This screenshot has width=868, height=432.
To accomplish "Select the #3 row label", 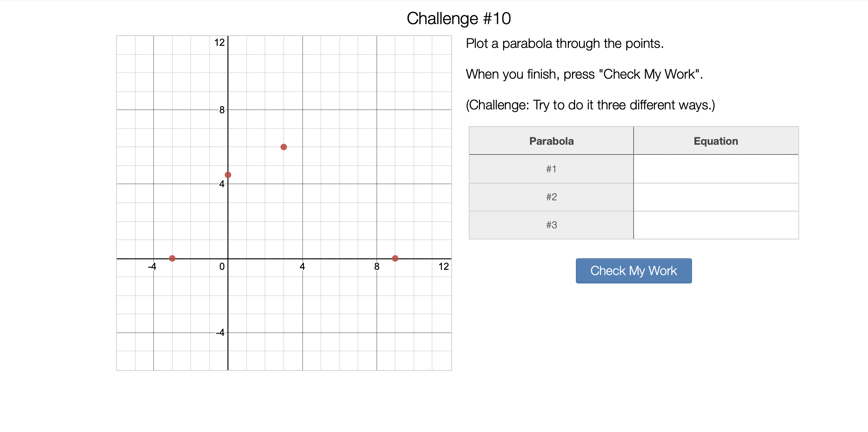I will [551, 225].
